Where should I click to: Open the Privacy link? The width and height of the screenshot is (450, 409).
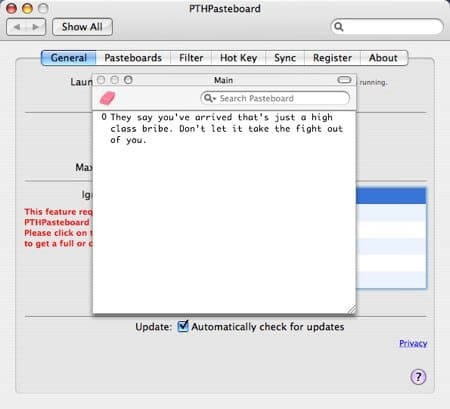point(413,343)
